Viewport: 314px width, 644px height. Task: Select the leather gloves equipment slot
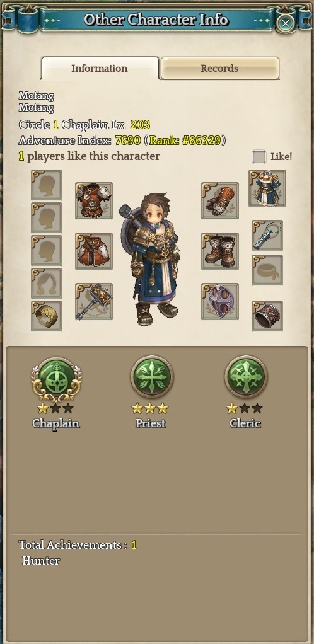point(220,201)
